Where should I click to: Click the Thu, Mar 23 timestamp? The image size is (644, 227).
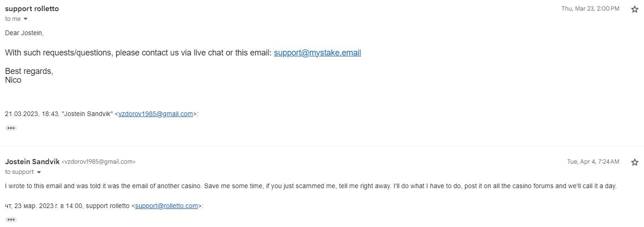pos(590,9)
